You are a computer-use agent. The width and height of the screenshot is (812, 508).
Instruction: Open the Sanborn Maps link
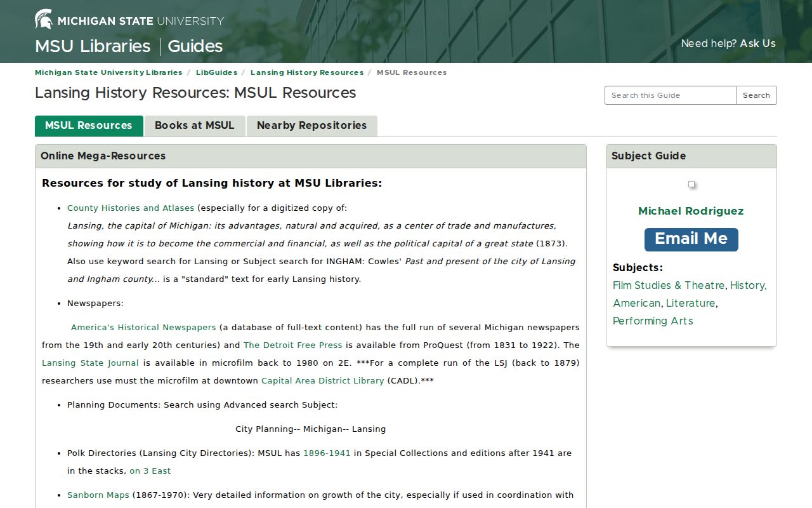98,495
